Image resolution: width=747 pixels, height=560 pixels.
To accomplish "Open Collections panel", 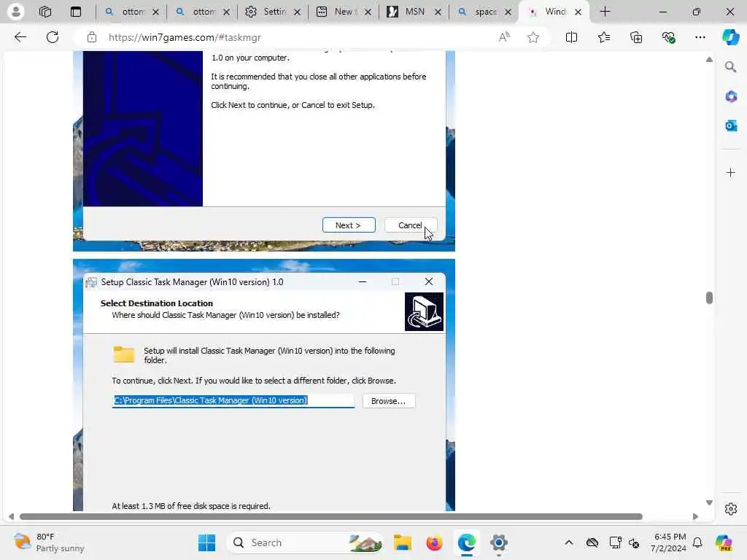I will point(636,37).
